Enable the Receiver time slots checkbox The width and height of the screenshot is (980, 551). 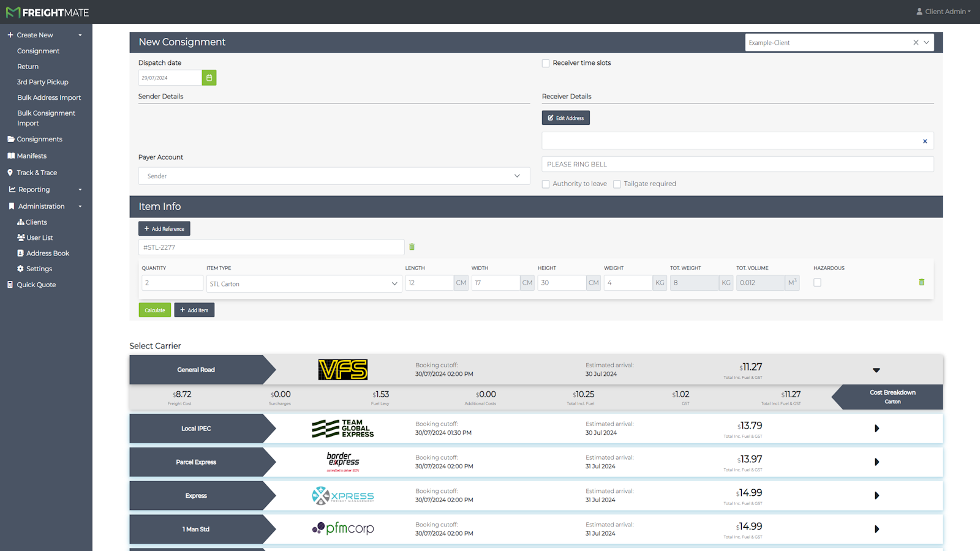click(x=546, y=63)
